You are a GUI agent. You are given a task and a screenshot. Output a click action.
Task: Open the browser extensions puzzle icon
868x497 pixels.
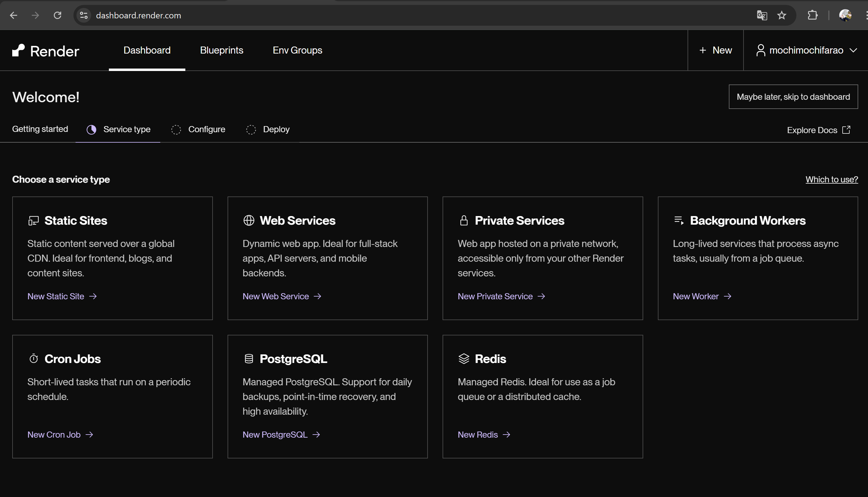pyautogui.click(x=813, y=15)
